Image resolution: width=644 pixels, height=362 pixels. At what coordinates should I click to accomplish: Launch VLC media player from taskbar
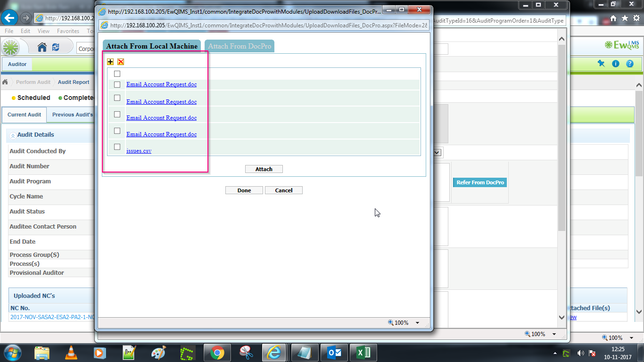(71, 352)
